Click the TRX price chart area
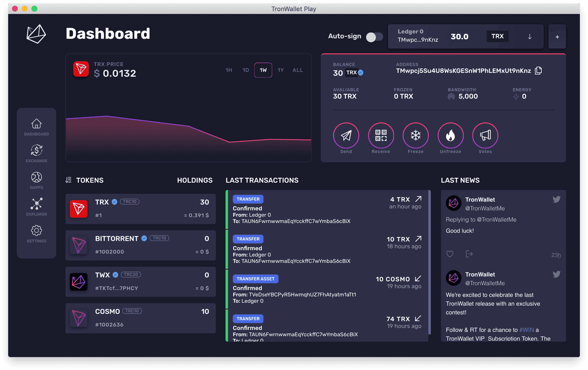This screenshot has width=588, height=370. (x=189, y=138)
